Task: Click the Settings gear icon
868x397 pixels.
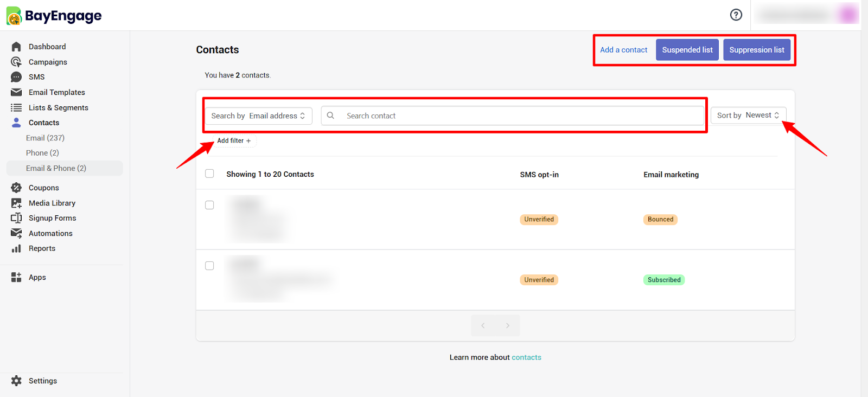Action: pos(16,381)
